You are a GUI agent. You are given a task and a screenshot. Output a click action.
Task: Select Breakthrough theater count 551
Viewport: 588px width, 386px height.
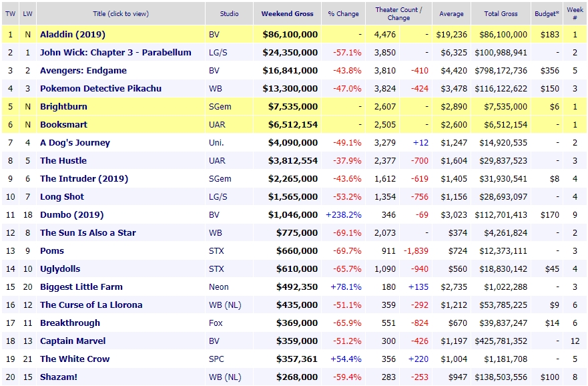[x=388, y=323]
